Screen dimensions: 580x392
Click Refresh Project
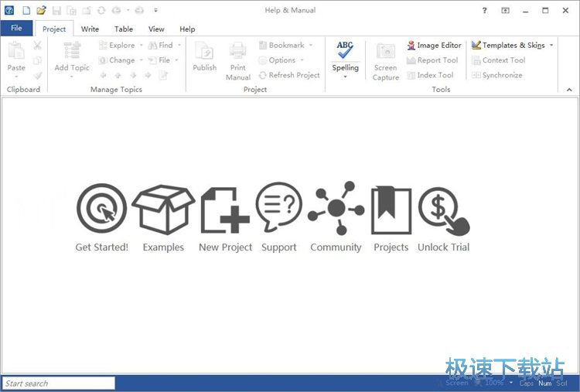tap(289, 75)
